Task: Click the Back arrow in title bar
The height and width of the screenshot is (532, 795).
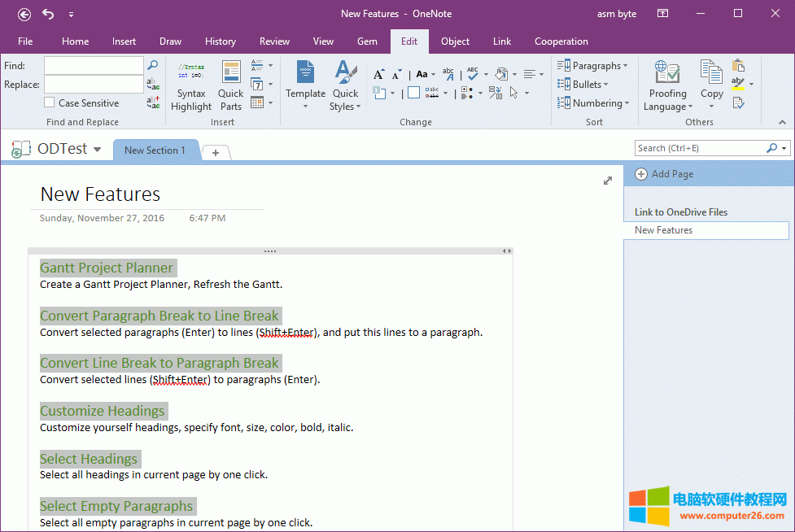Action: 24,14
